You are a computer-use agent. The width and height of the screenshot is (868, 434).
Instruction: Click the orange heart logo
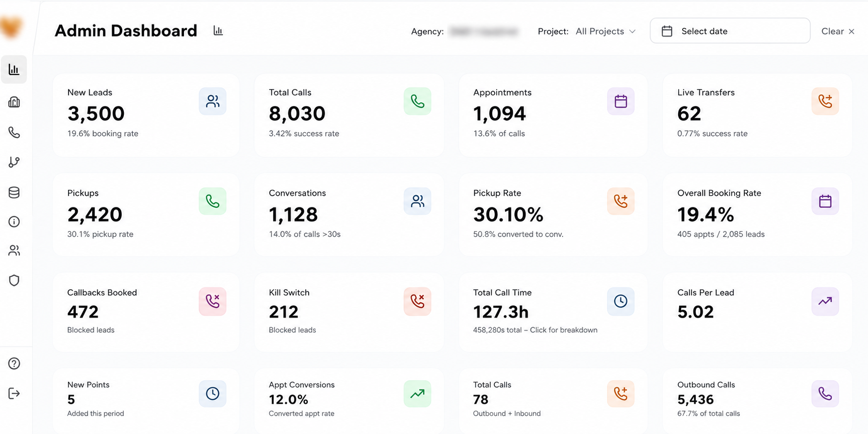click(11, 27)
